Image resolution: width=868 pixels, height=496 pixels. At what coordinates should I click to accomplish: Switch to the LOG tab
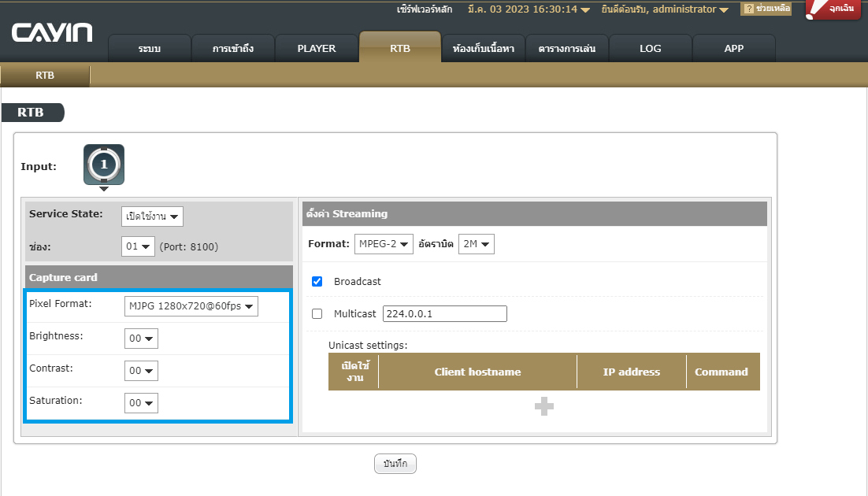point(651,49)
